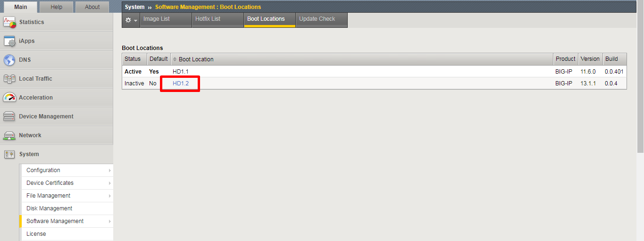
Task: Expand the File Management submenu arrow
Action: click(109, 196)
